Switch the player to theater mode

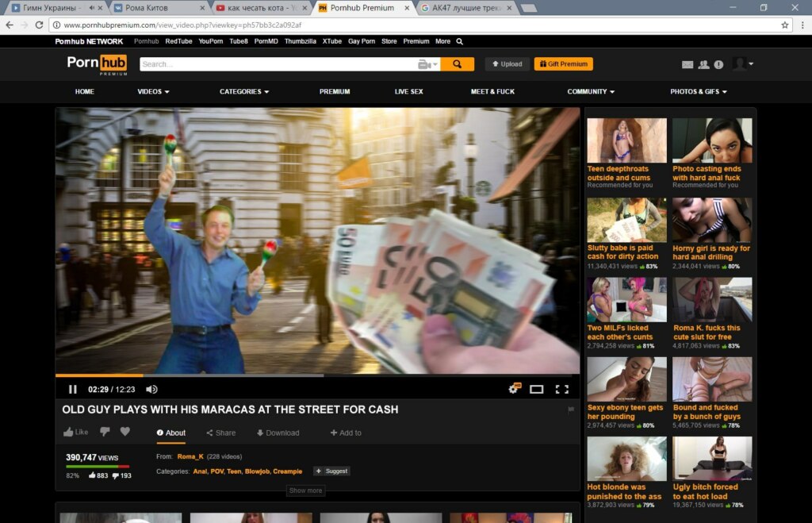pos(537,389)
